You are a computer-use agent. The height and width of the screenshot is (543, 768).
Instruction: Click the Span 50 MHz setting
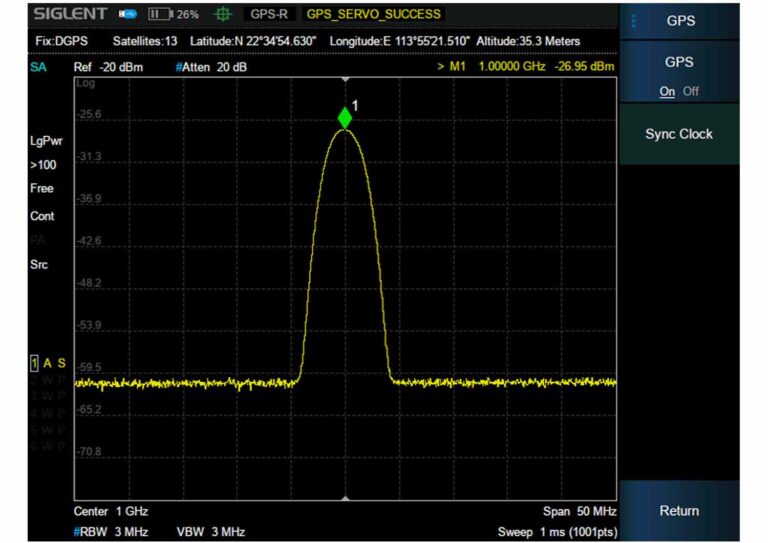[579, 512]
